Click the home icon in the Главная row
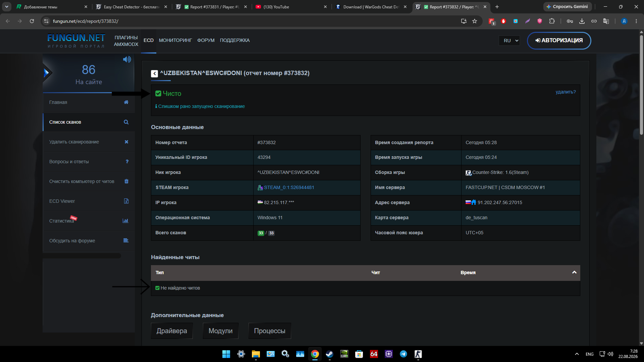Image resolution: width=644 pixels, height=362 pixels. click(126, 102)
